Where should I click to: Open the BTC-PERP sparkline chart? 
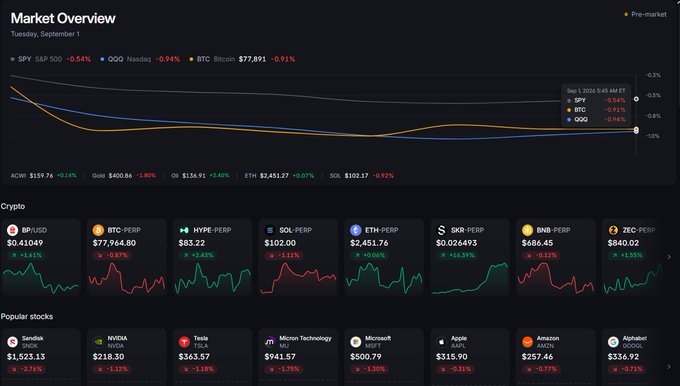(127, 278)
